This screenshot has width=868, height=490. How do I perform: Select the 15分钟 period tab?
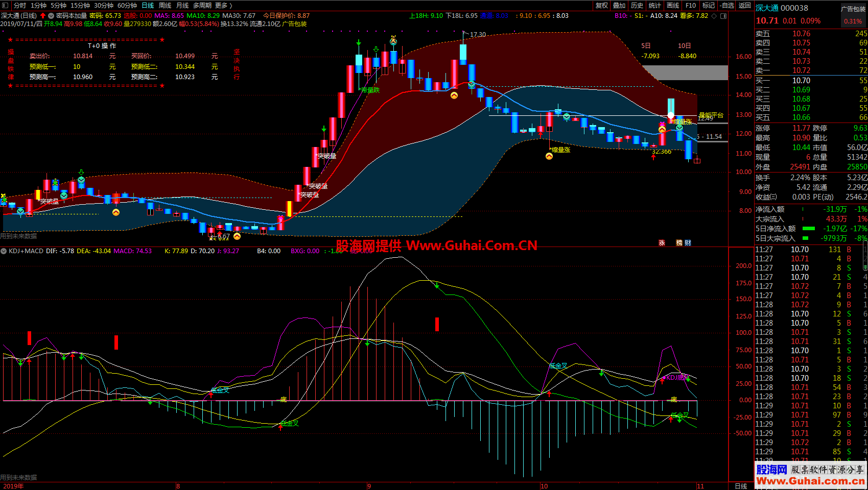coord(80,5)
